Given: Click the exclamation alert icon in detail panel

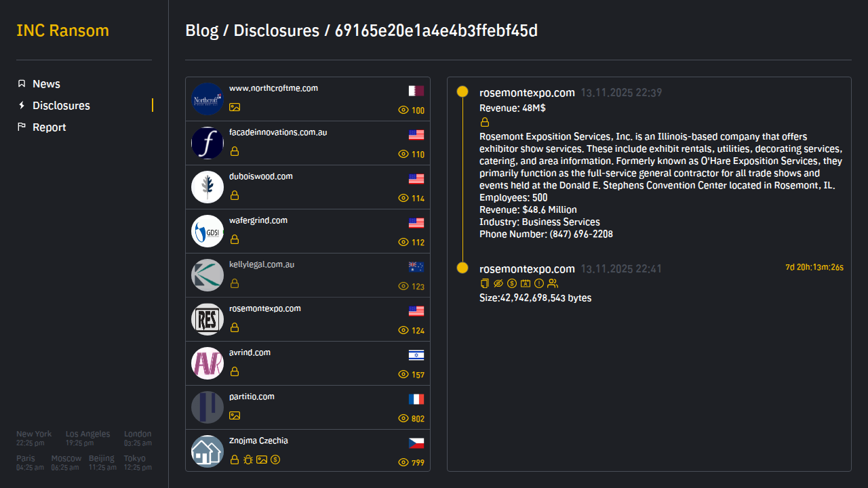Looking at the screenshot, I should pos(539,283).
